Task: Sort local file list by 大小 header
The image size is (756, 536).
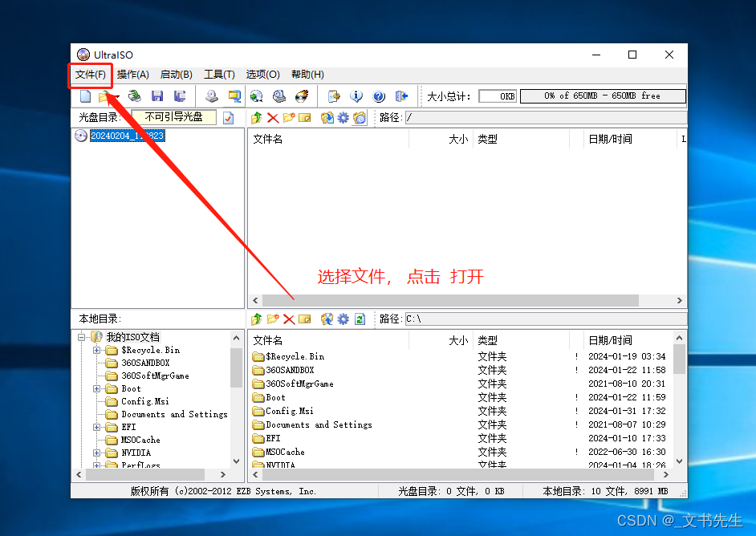Action: click(x=441, y=340)
